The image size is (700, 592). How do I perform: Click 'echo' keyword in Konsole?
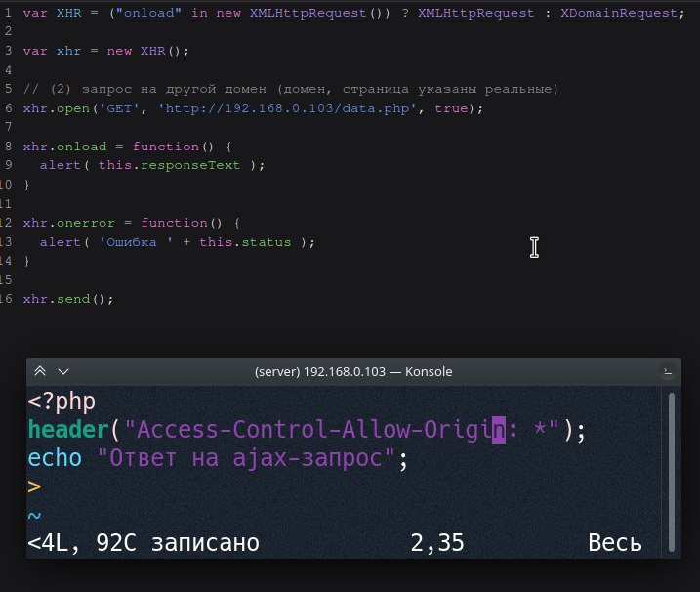55,458
